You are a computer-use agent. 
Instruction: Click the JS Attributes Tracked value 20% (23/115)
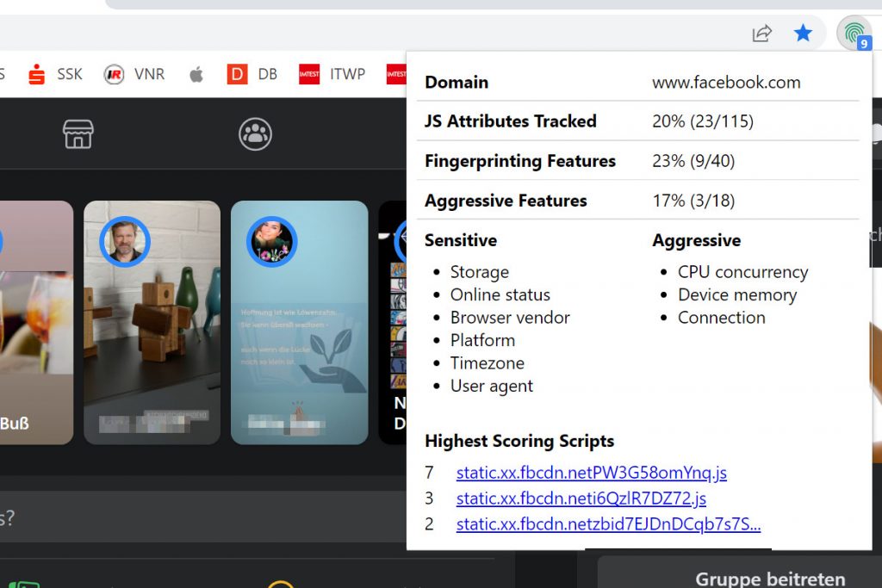[703, 121]
